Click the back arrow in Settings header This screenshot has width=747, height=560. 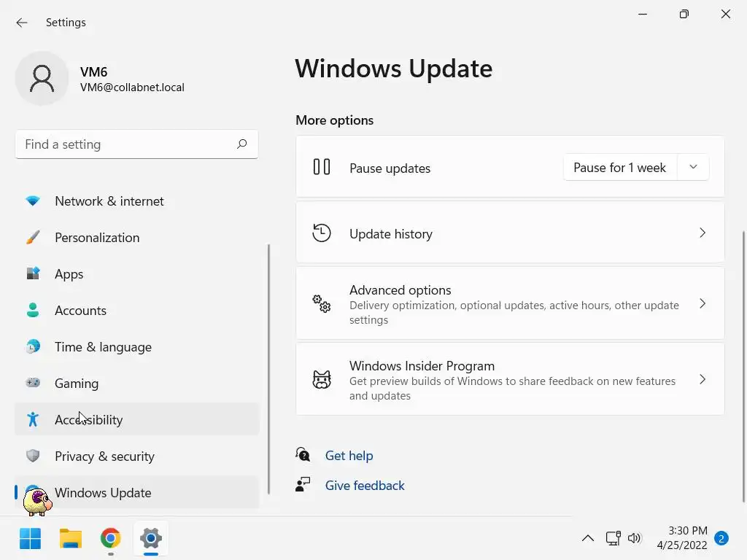pyautogui.click(x=21, y=23)
